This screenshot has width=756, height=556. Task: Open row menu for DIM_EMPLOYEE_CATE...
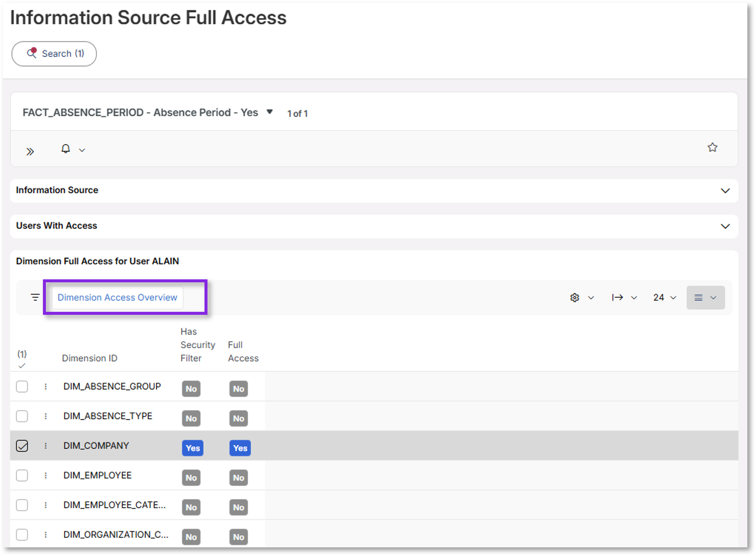45,505
